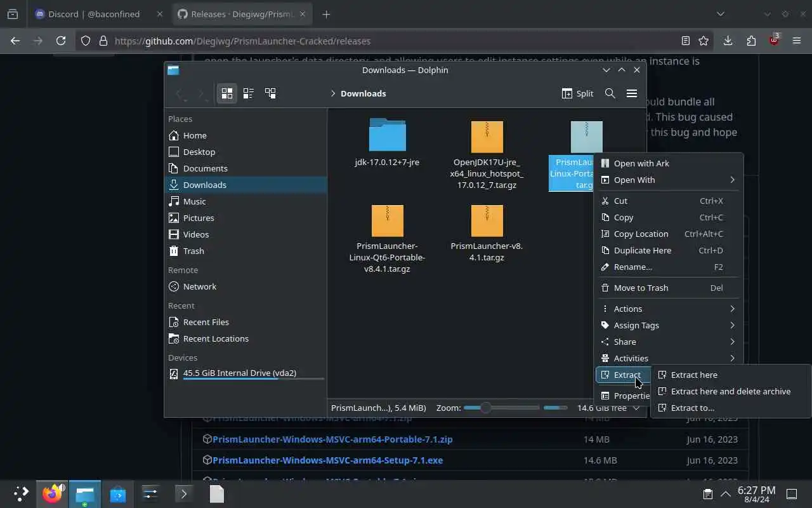812x508 pixels.
Task: Click the Dolphin zoom slider
Action: tap(501, 408)
